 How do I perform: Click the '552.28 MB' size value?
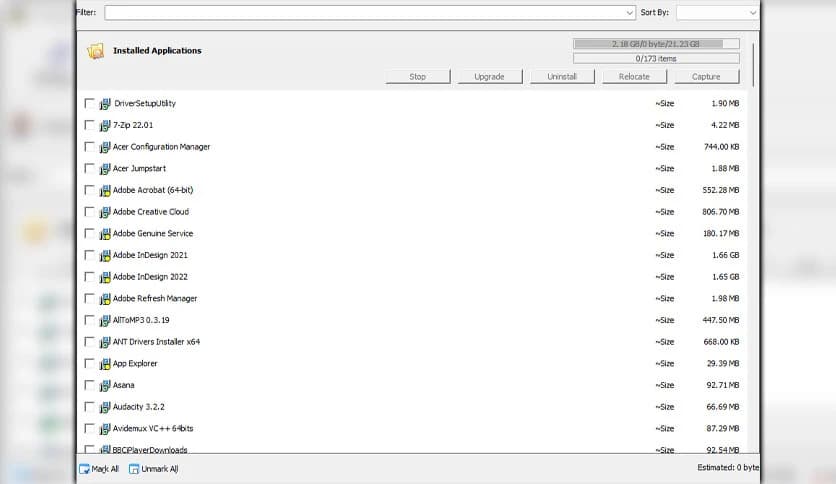[721, 190]
